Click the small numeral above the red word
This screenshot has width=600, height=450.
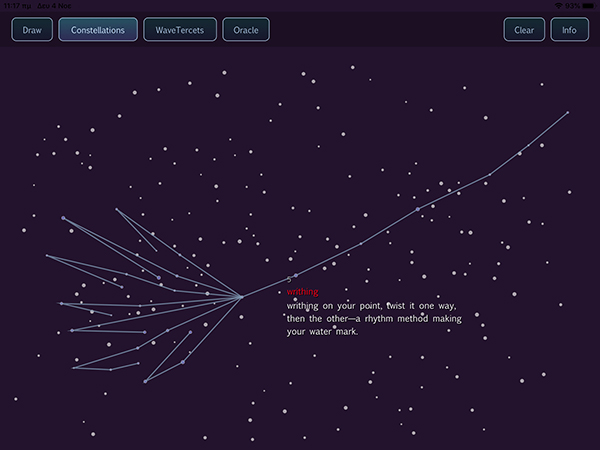(289, 279)
